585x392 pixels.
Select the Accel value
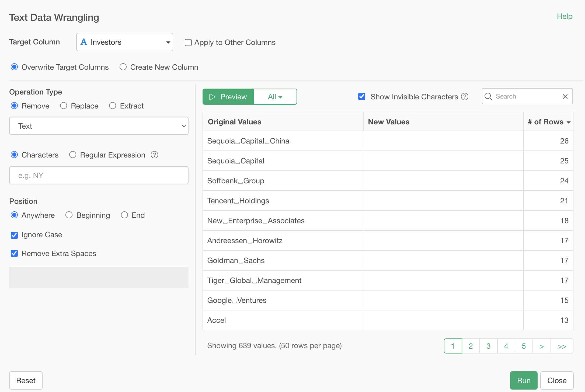217,320
